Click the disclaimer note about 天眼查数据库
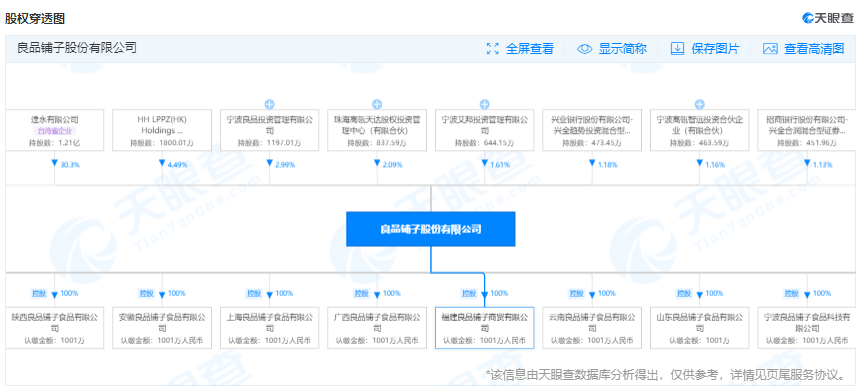This screenshot has height=391, width=864. [x=666, y=375]
